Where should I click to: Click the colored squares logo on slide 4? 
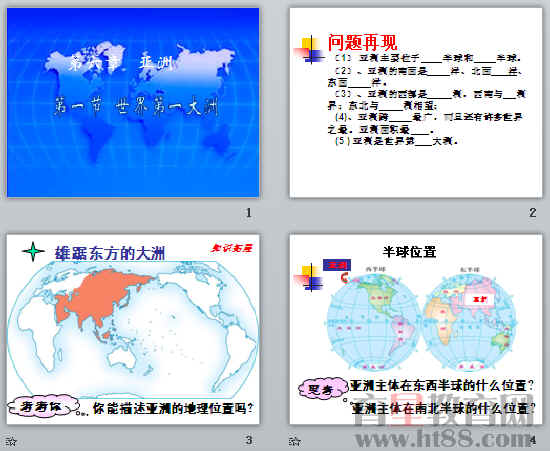pos(308,277)
